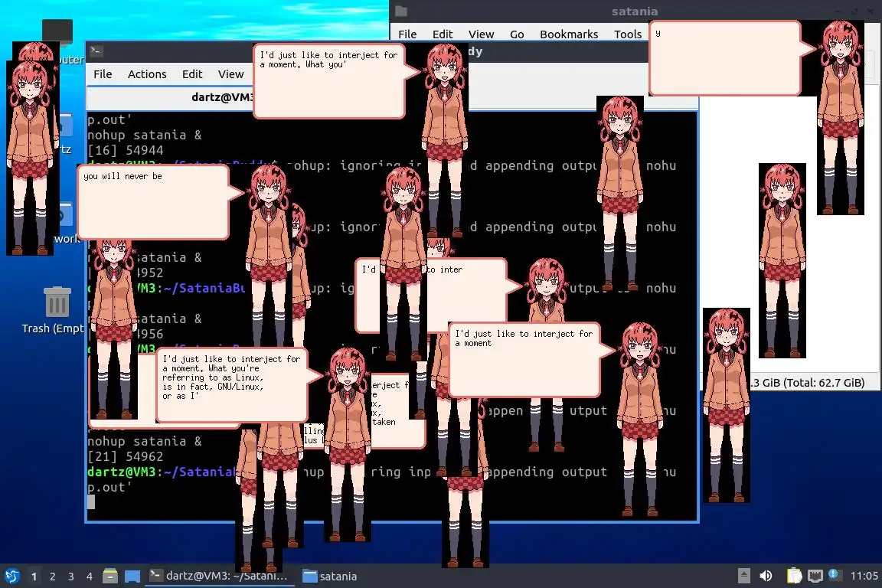Click the speech bubble mentioning GNU/Linux
Screen dimensions: 882x588
(x=232, y=385)
